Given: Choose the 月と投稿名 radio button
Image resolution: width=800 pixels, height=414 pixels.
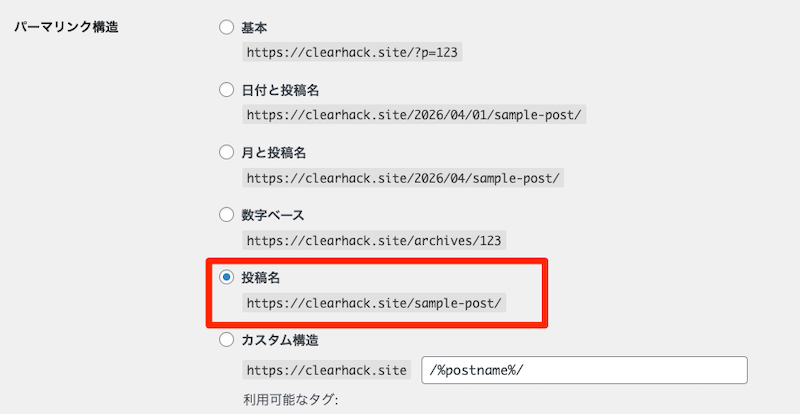Looking at the screenshot, I should [x=226, y=153].
